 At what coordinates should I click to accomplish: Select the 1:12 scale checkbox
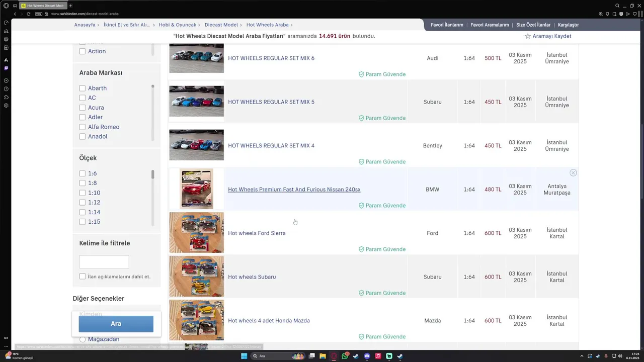point(83,203)
